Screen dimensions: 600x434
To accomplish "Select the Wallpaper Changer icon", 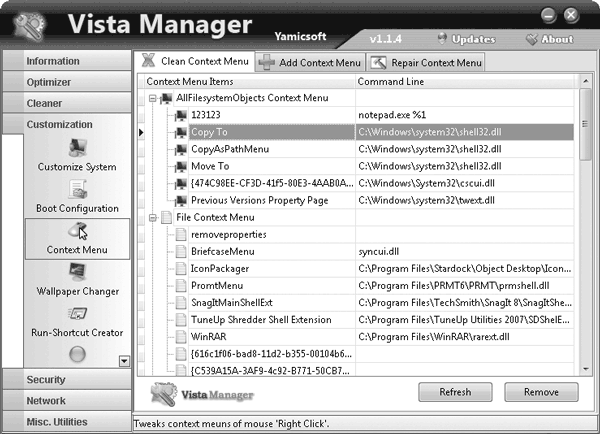I will tap(77, 272).
